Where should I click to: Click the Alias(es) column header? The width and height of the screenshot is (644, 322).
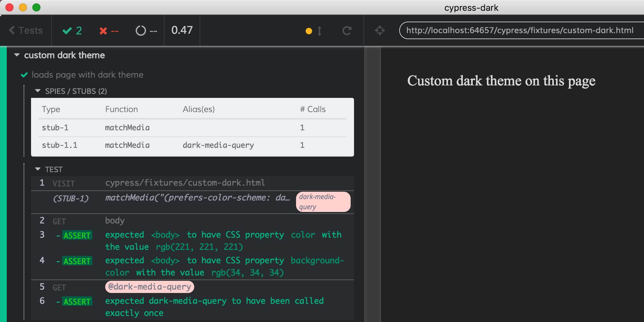coord(199,109)
